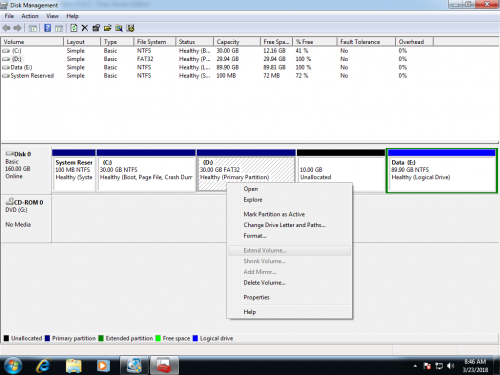Viewport: 500px width, 375px height.
Task: Click the magnifier Explore toolbar icon
Action: (x=119, y=28)
